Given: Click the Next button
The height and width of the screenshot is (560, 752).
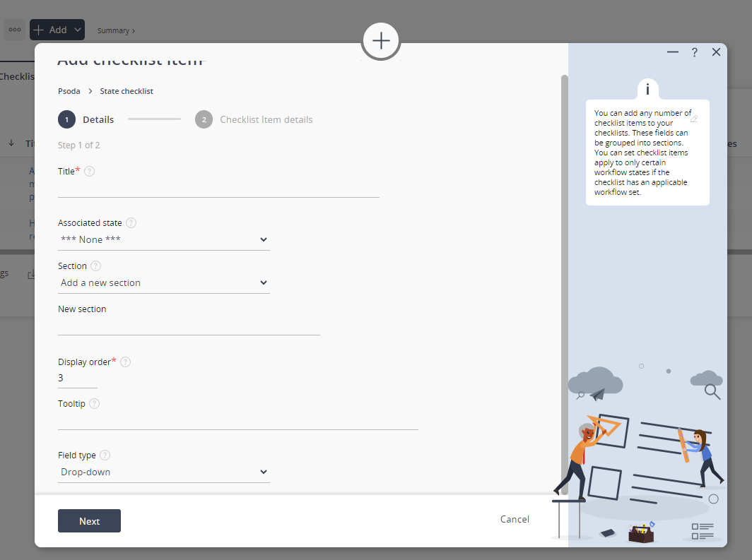Looking at the screenshot, I should coord(89,521).
